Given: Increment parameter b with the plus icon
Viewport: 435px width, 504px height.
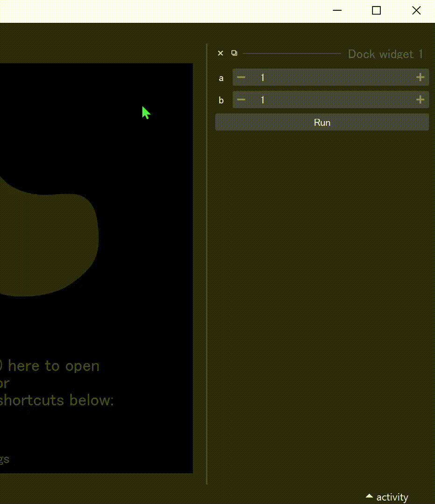Looking at the screenshot, I should [420, 100].
